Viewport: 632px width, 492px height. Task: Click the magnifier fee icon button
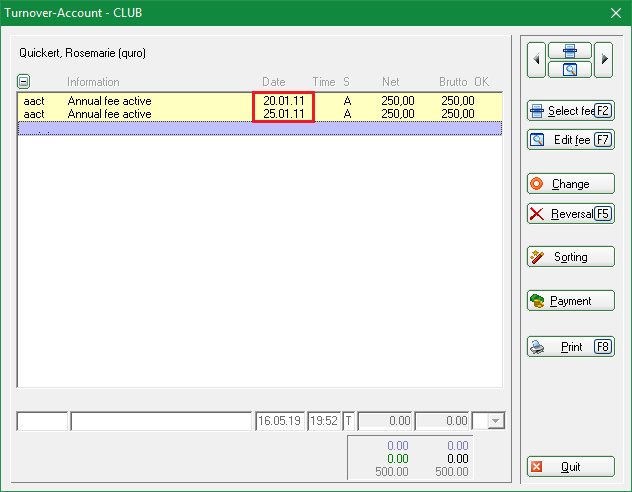570,69
